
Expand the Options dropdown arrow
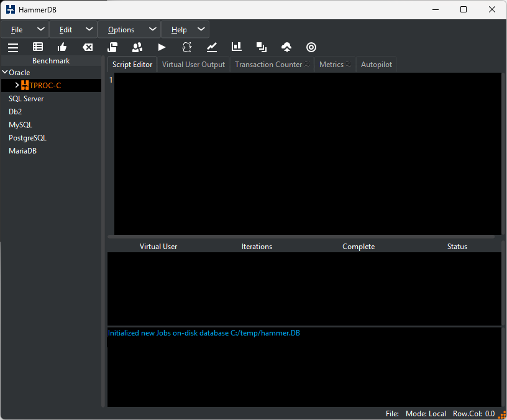pyautogui.click(x=153, y=29)
